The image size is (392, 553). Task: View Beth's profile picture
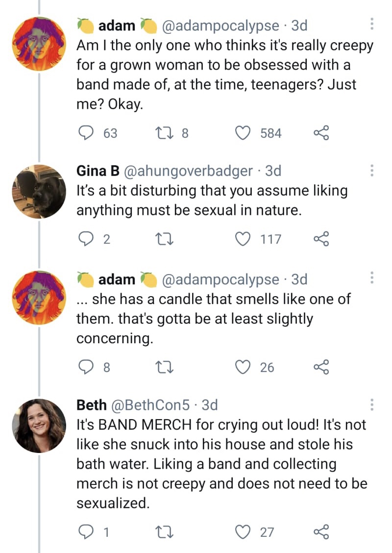point(39,426)
